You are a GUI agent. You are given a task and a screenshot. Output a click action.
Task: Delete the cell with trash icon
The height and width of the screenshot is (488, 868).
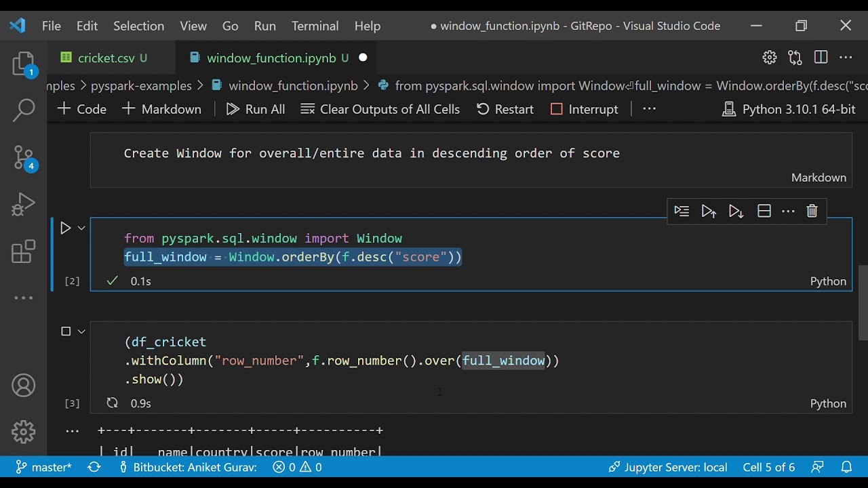click(x=812, y=211)
